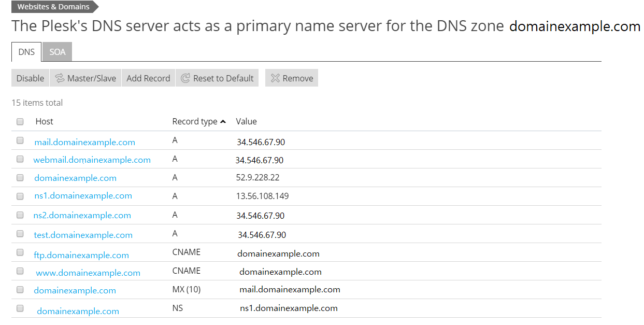
Task: Click the Value column header
Action: [x=246, y=121]
